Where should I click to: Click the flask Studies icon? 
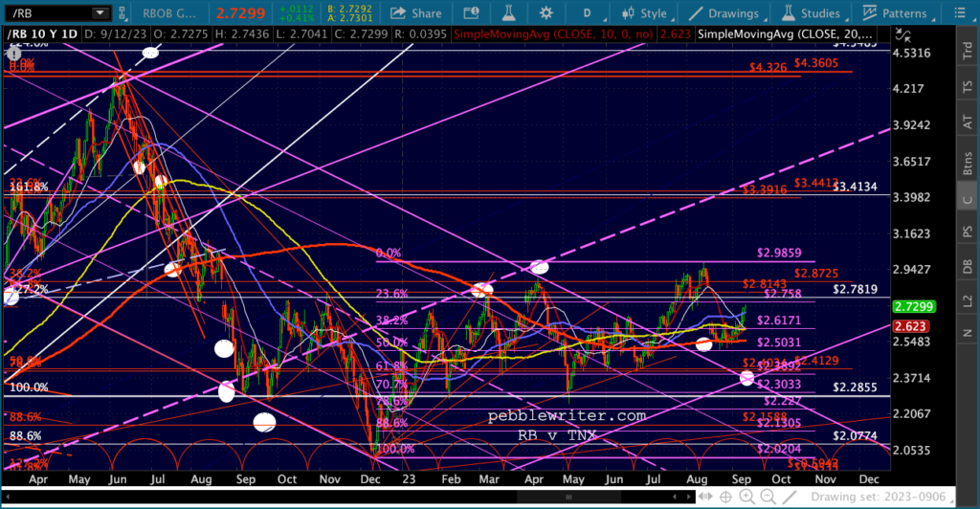[x=512, y=13]
